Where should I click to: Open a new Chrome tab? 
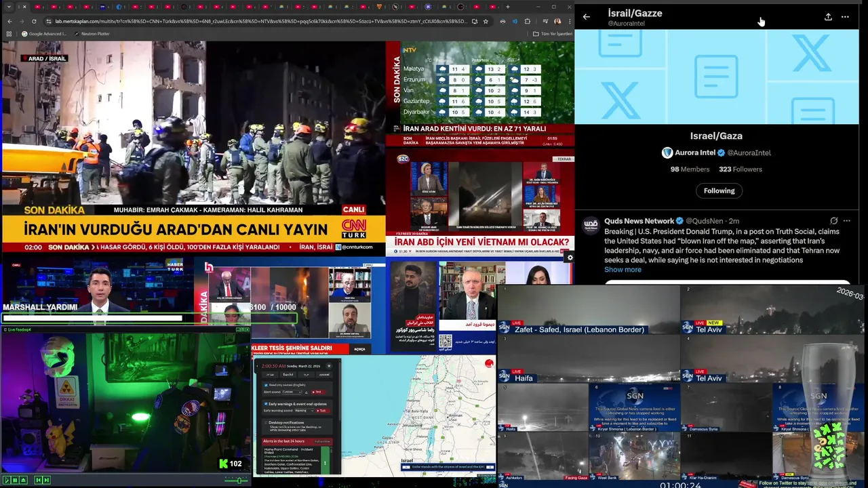(x=508, y=7)
